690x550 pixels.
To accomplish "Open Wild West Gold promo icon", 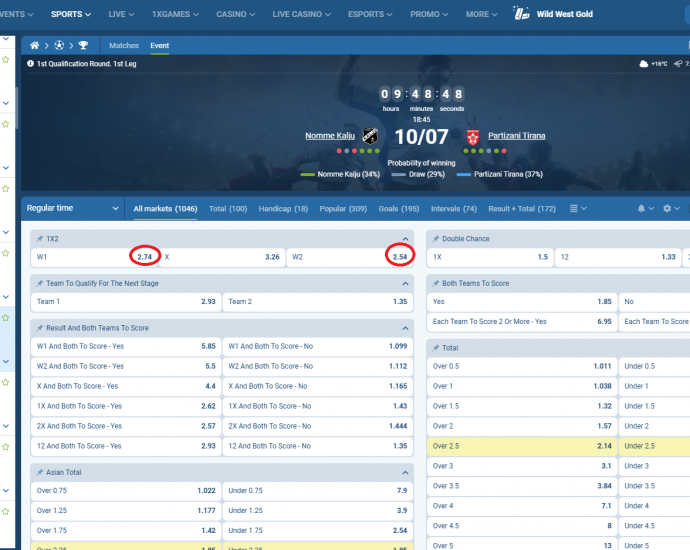I will 521,14.
